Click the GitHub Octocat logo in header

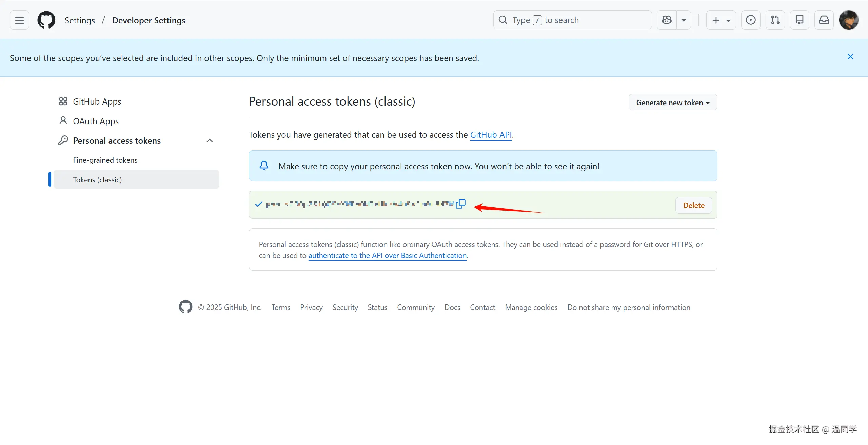[46, 20]
